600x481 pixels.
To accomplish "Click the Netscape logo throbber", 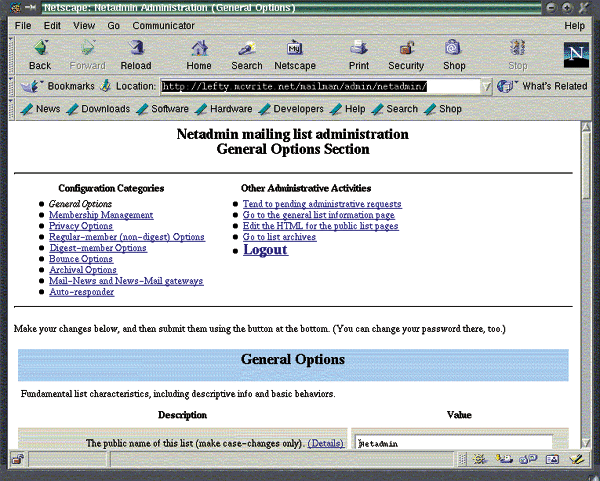I will (x=575, y=53).
